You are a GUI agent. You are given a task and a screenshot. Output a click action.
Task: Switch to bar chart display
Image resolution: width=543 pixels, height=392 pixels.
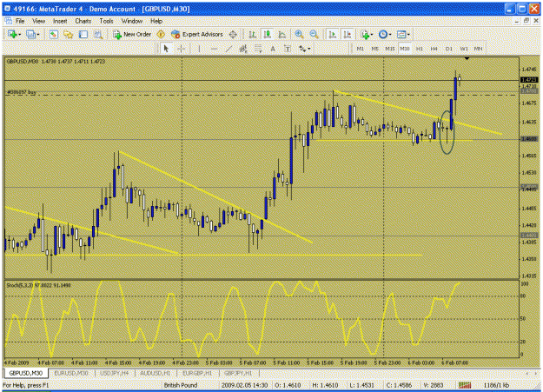pos(253,34)
